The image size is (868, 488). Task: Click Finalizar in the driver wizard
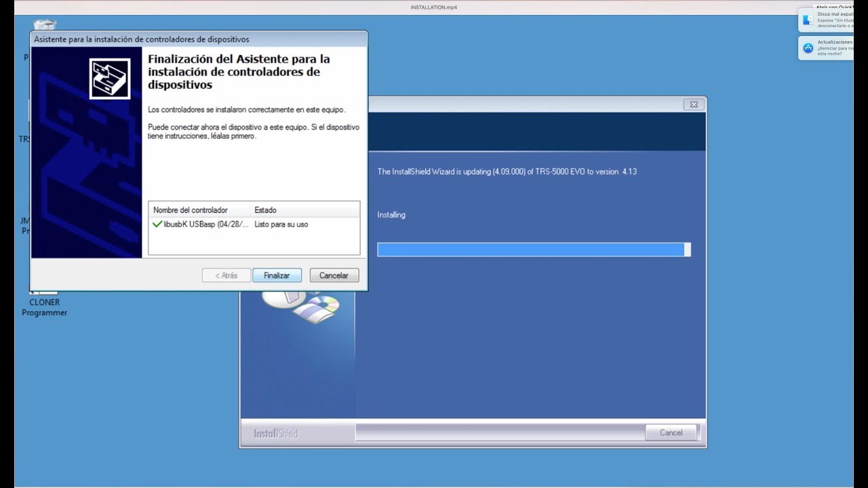coord(277,275)
